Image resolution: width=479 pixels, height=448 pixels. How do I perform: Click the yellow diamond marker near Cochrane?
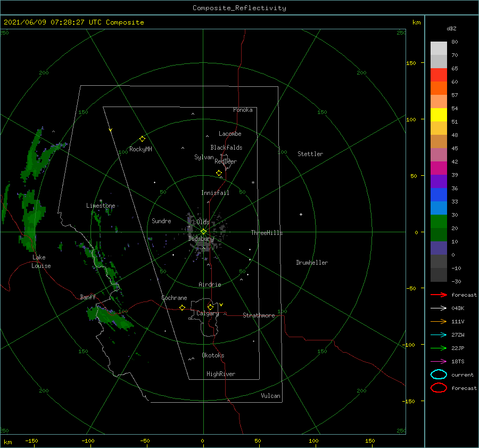183,308
